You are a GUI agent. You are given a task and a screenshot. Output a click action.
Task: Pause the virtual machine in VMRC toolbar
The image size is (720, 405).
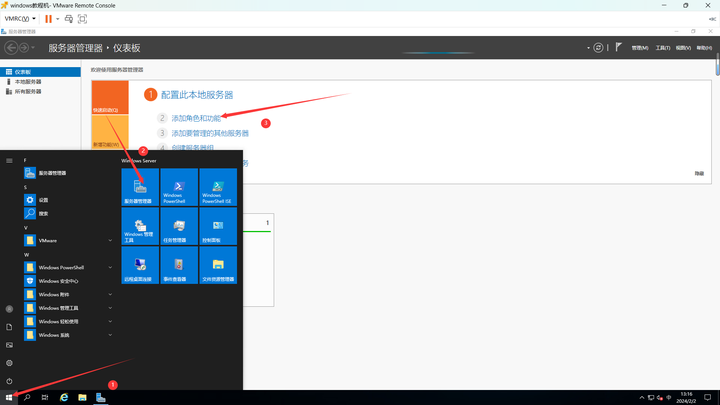pyautogui.click(x=48, y=19)
